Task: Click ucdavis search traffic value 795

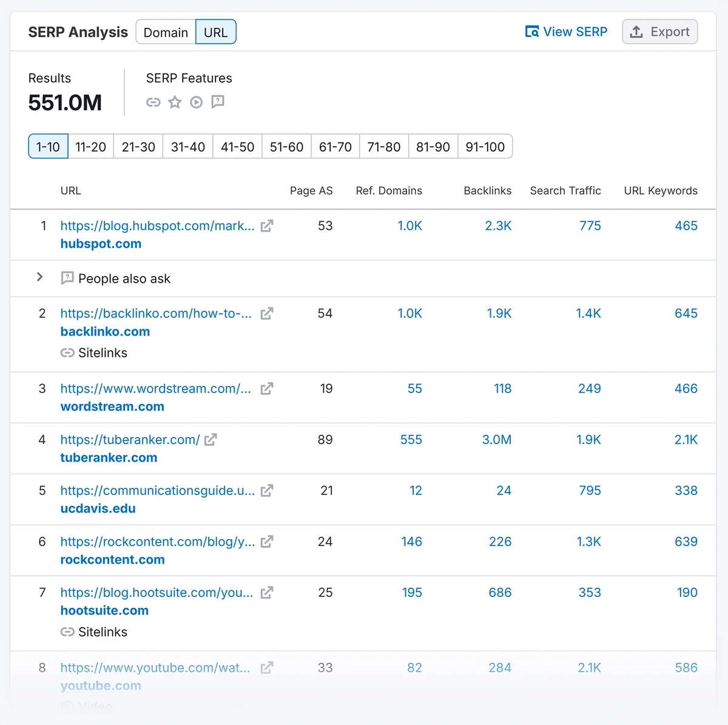Action: [x=590, y=491]
